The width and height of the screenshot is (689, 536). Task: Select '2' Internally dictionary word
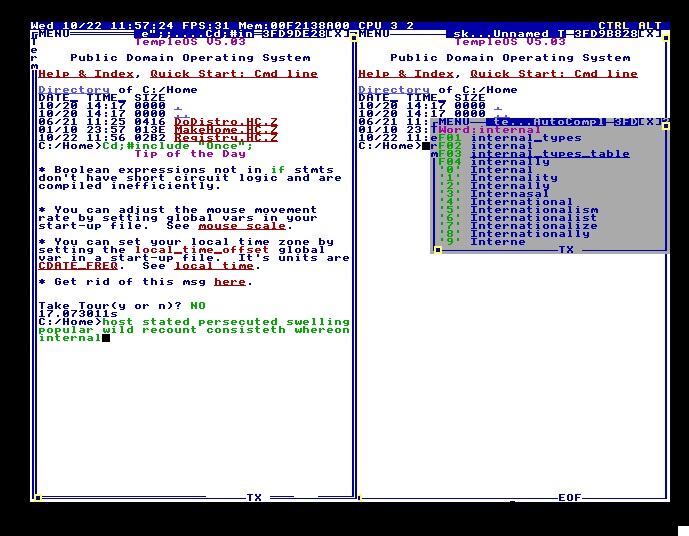[x=494, y=186]
